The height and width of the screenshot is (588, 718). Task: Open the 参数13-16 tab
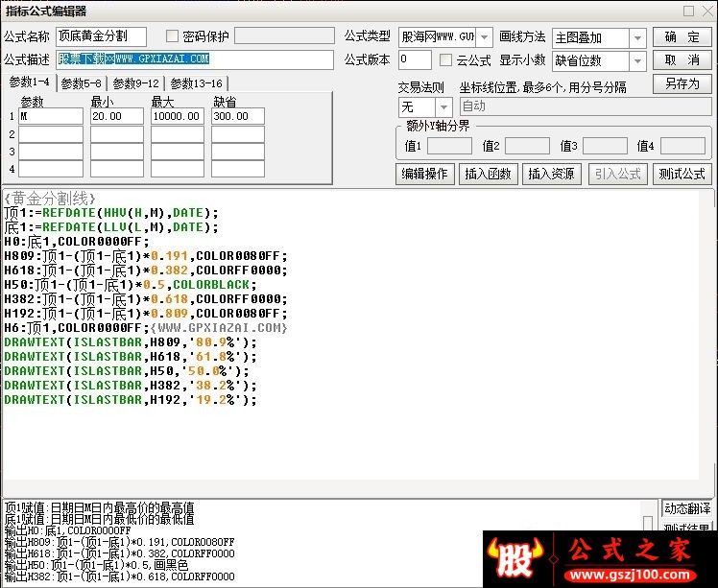point(196,83)
